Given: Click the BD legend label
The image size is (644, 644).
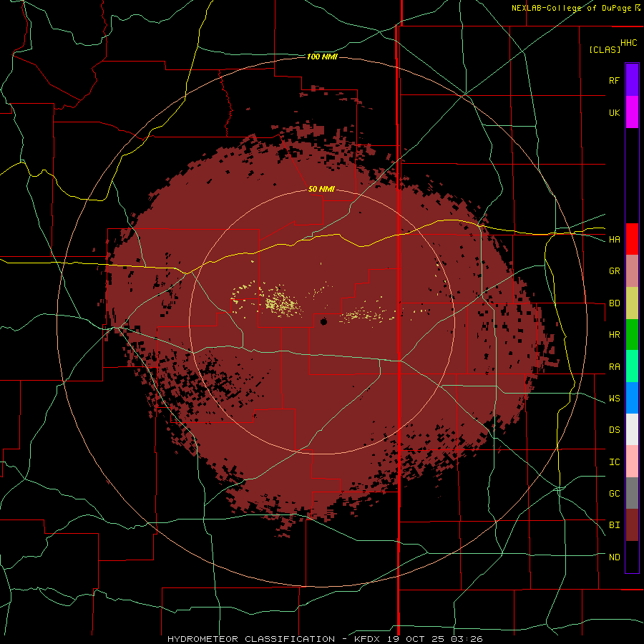Looking at the screenshot, I should 614,303.
